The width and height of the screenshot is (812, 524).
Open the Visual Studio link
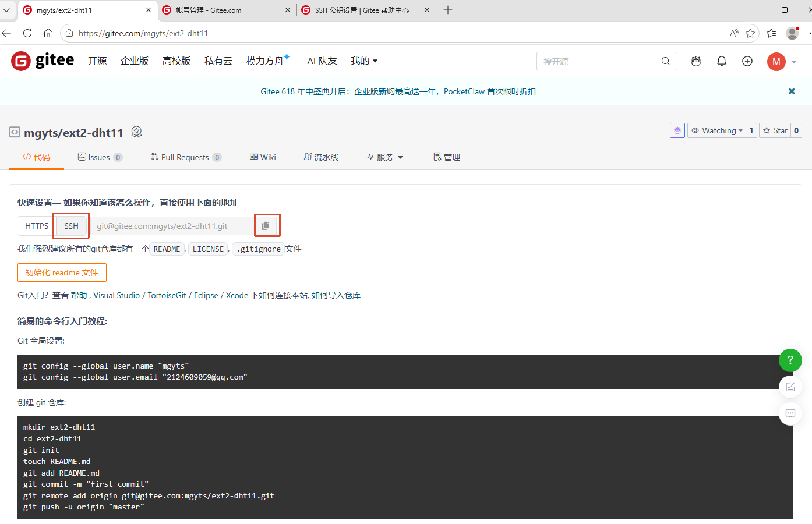tap(116, 296)
